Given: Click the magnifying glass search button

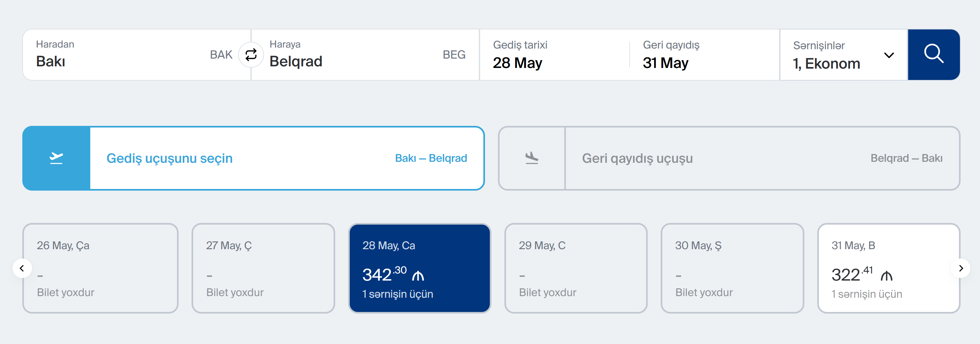Looking at the screenshot, I should pyautogui.click(x=934, y=54).
